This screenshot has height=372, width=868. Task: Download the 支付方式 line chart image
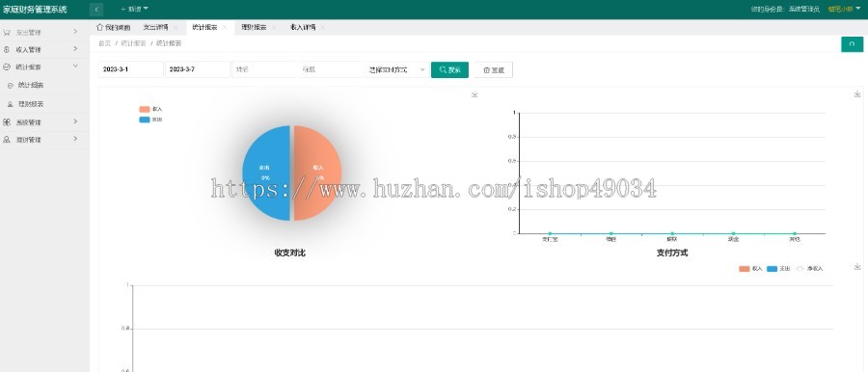coord(857,94)
